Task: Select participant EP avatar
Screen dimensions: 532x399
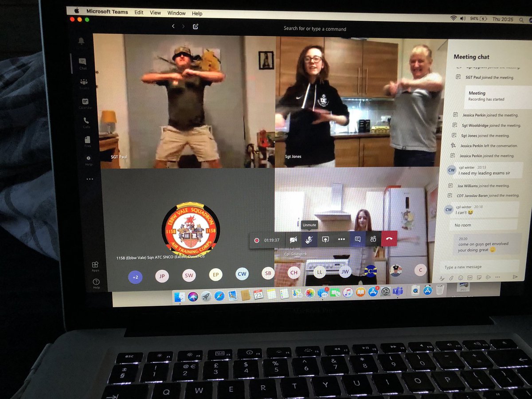Action: pos(215,275)
